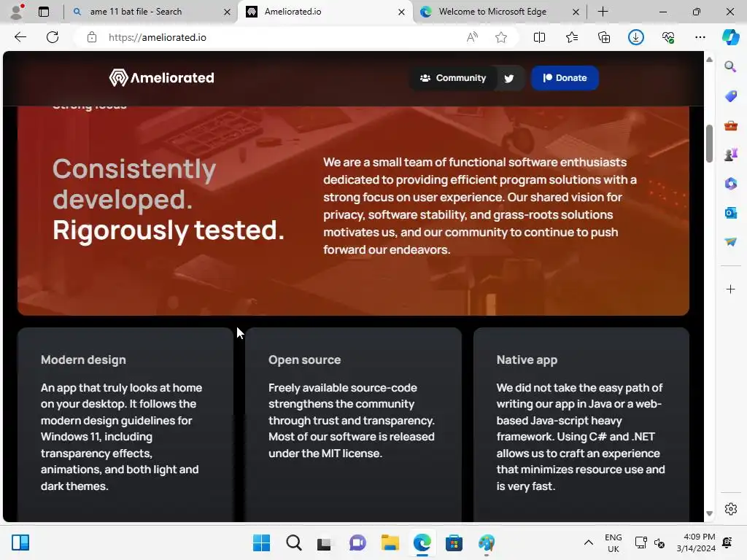Click the 'Native app' card heading
This screenshot has height=560, width=747.
click(527, 360)
